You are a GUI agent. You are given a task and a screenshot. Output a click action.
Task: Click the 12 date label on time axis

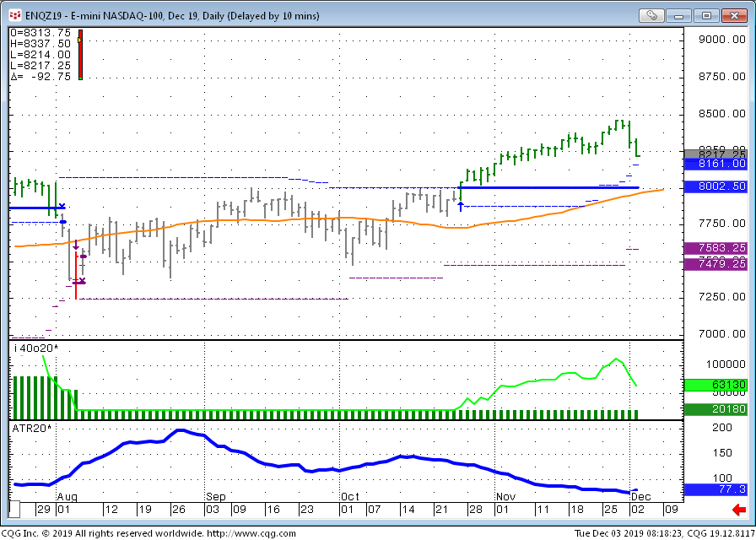pyautogui.click(x=111, y=509)
